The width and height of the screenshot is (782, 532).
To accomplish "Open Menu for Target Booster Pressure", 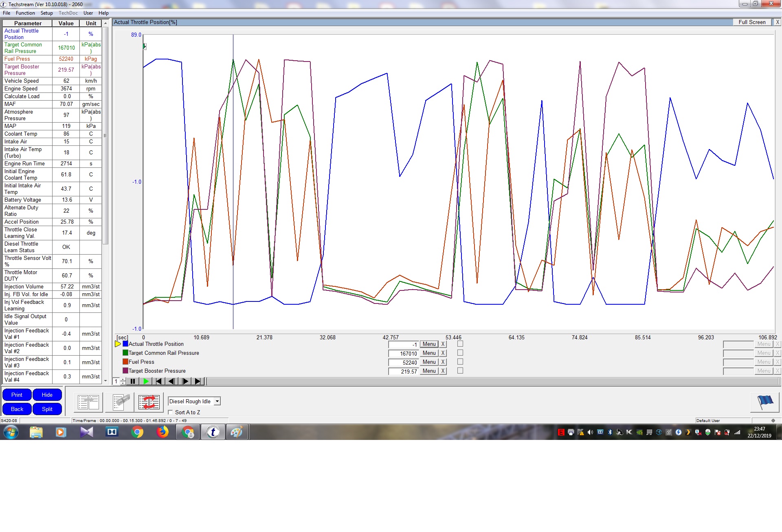I will [429, 371].
